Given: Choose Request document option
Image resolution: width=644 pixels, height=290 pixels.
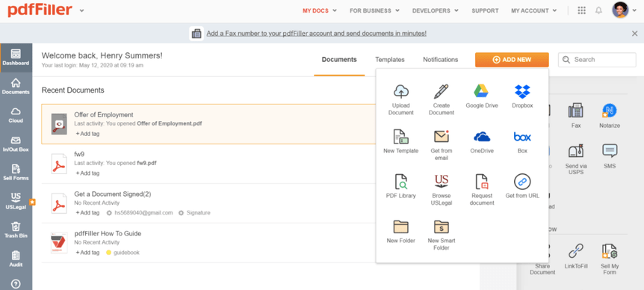Looking at the screenshot, I should (482, 189).
